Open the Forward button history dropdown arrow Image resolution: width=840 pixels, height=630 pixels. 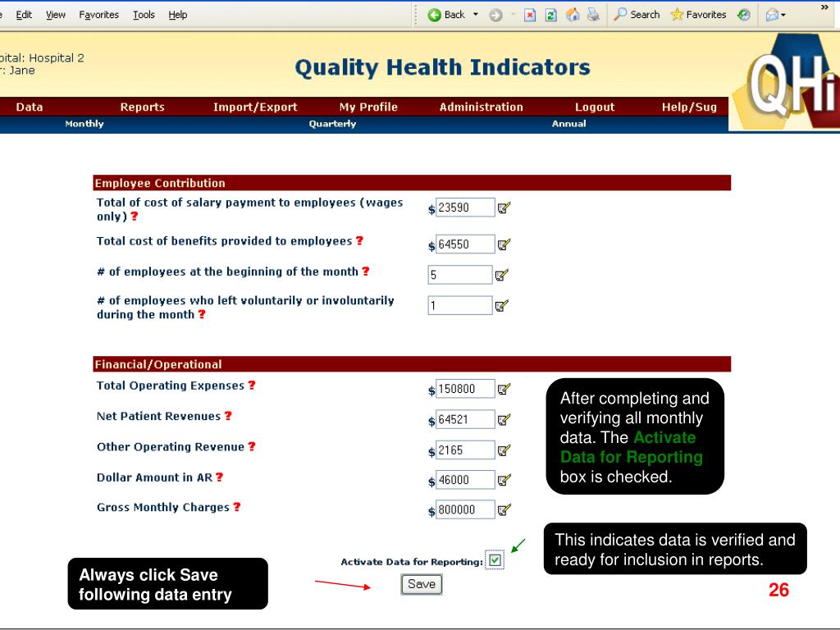click(x=513, y=15)
